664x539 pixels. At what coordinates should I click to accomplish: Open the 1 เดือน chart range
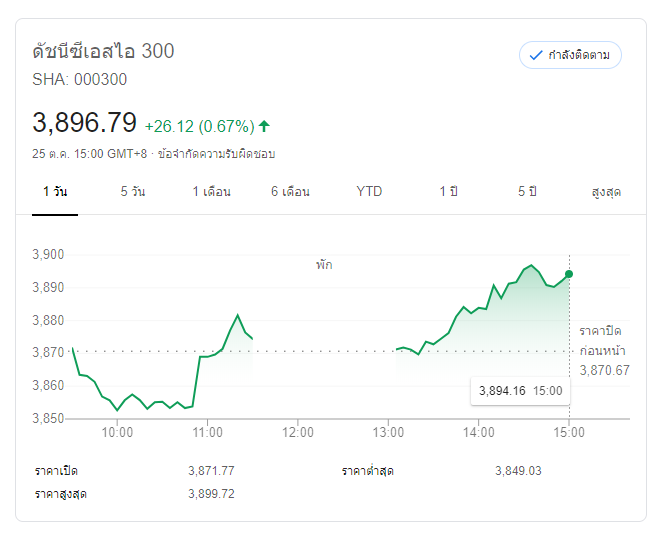click(x=212, y=191)
